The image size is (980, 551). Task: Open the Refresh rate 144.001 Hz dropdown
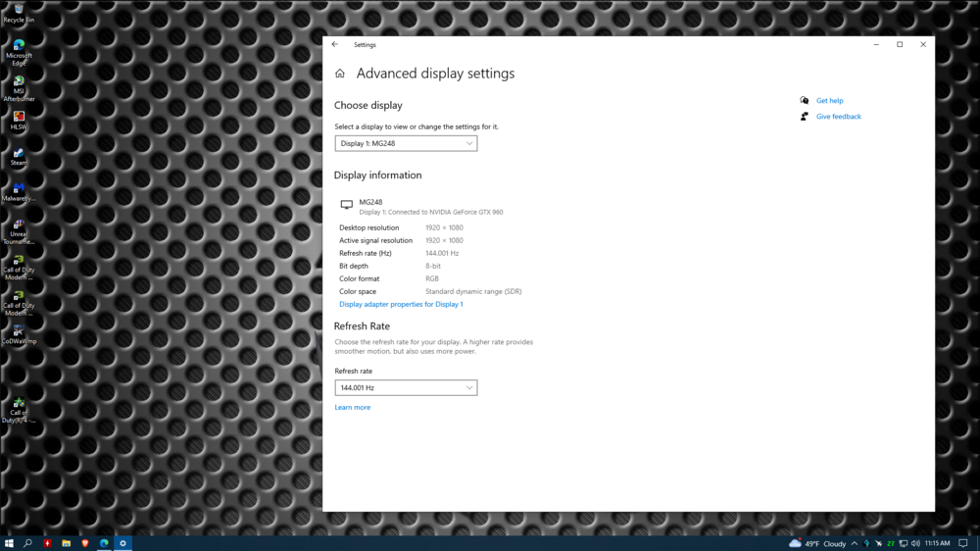(x=406, y=388)
